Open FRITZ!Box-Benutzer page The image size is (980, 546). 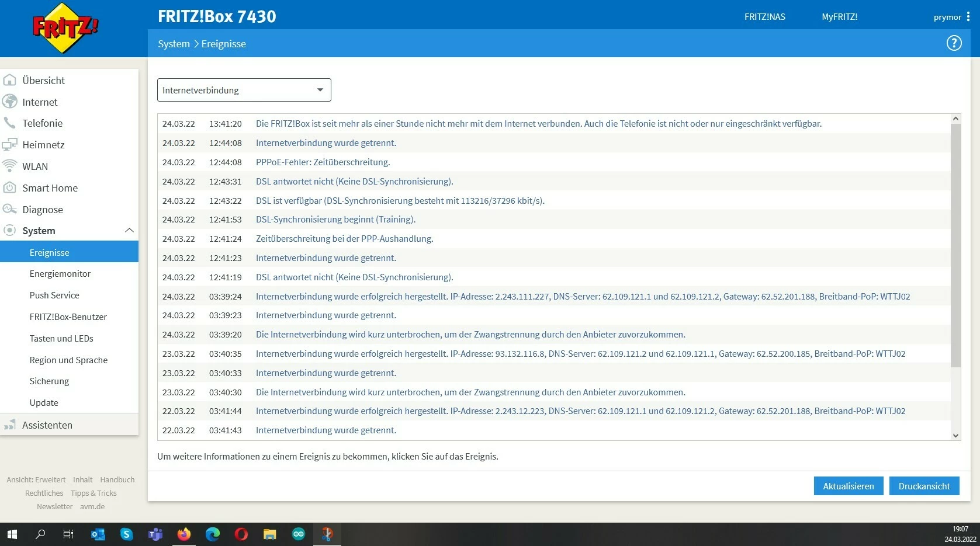(x=69, y=317)
